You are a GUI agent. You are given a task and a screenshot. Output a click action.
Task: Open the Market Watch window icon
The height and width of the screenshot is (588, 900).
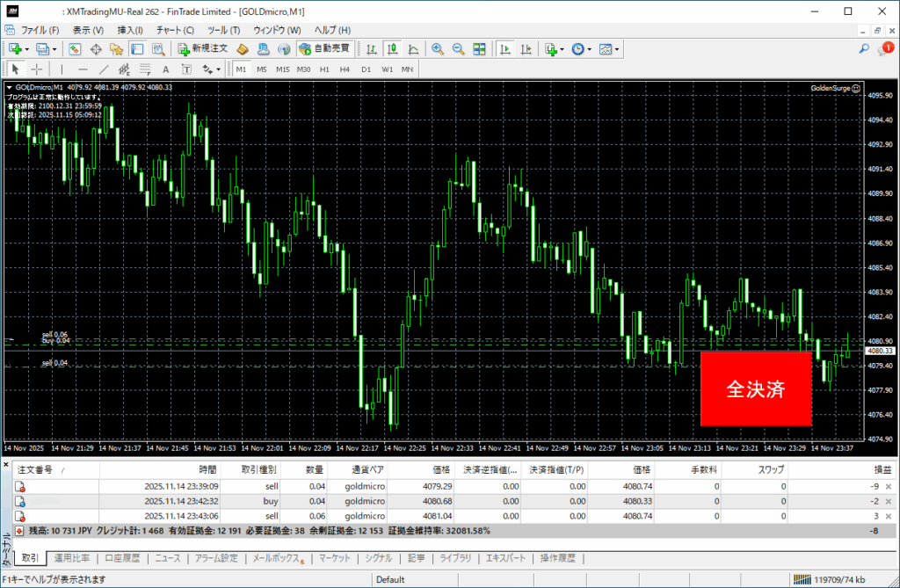[x=76, y=49]
